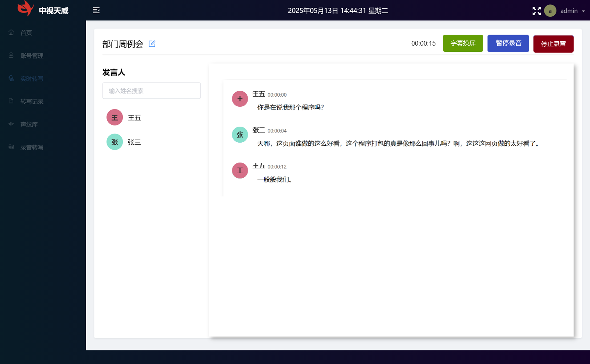This screenshot has height=364, width=590.
Task: Go to 账号管理 in the sidebar
Action: [43, 56]
